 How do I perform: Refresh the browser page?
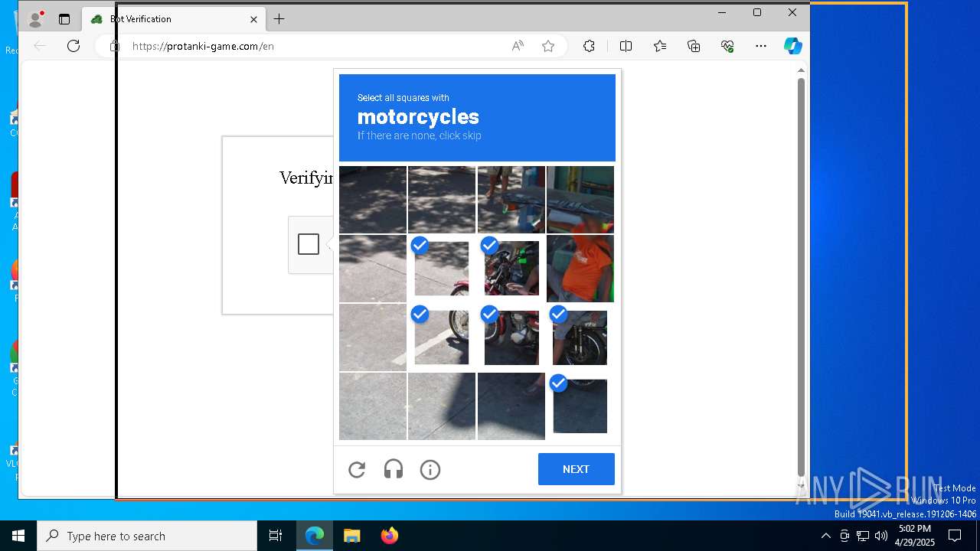(73, 46)
